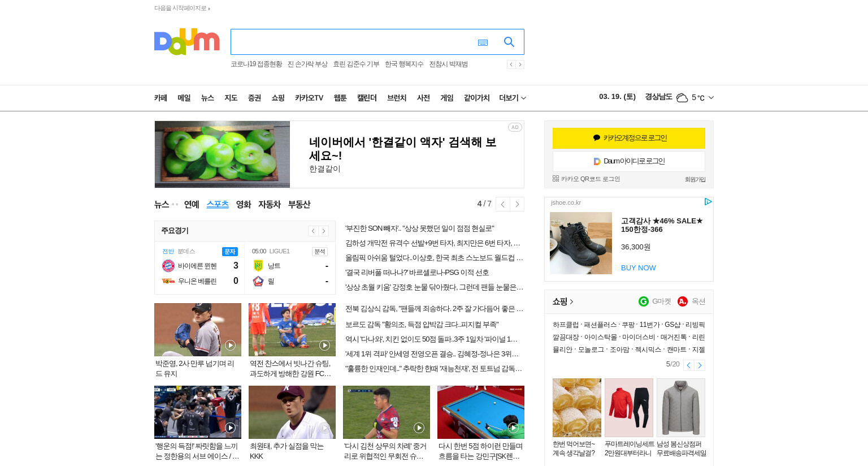The height and width of the screenshot is (466, 868).
Task: Open the boots product image in ad
Action: point(581,243)
